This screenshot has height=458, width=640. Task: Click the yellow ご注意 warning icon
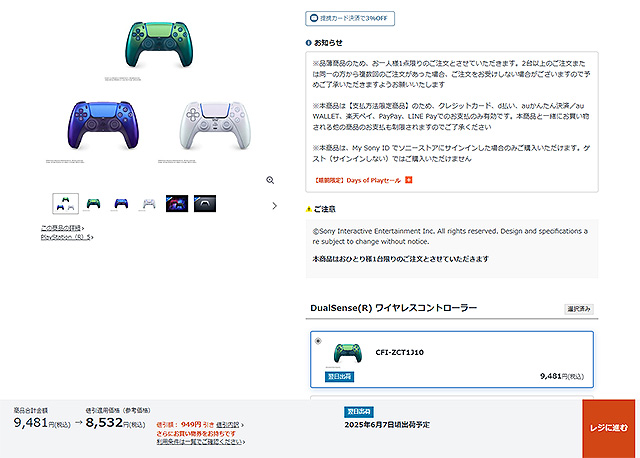[309, 209]
